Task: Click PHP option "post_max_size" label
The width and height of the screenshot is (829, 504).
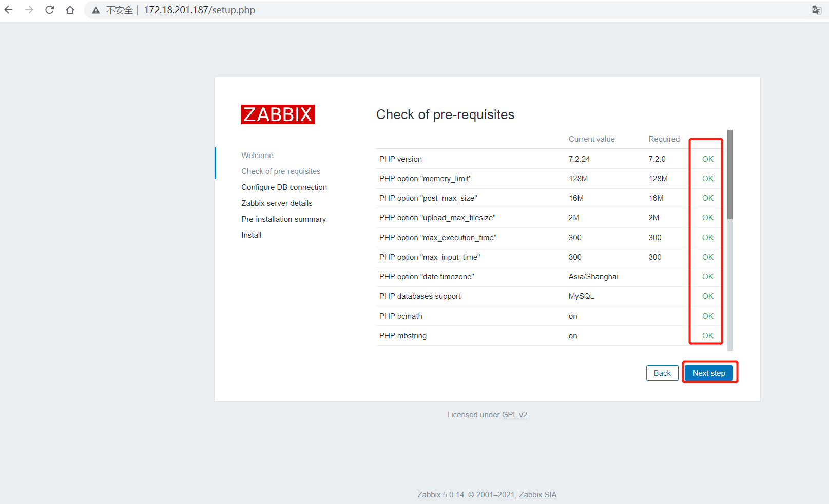Action: pos(428,198)
